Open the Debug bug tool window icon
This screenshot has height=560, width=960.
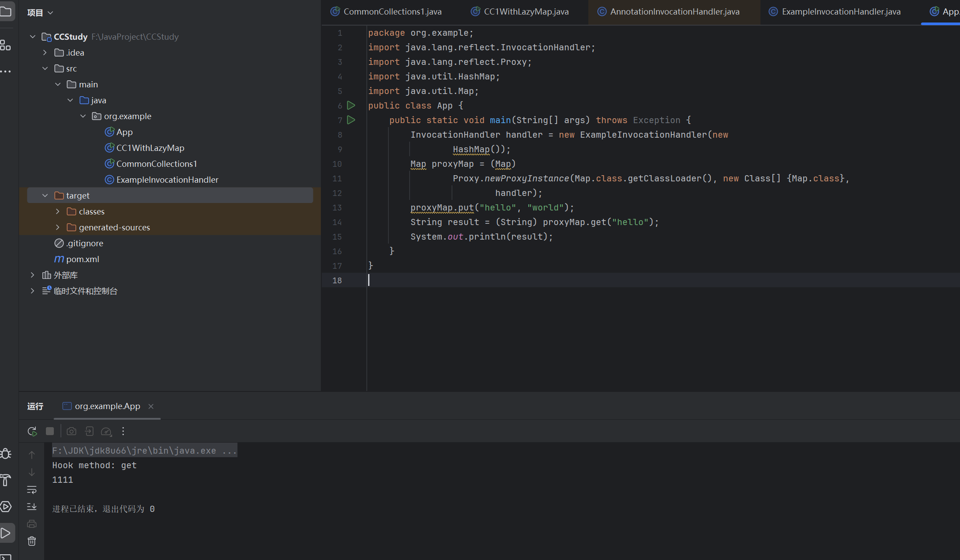point(6,454)
